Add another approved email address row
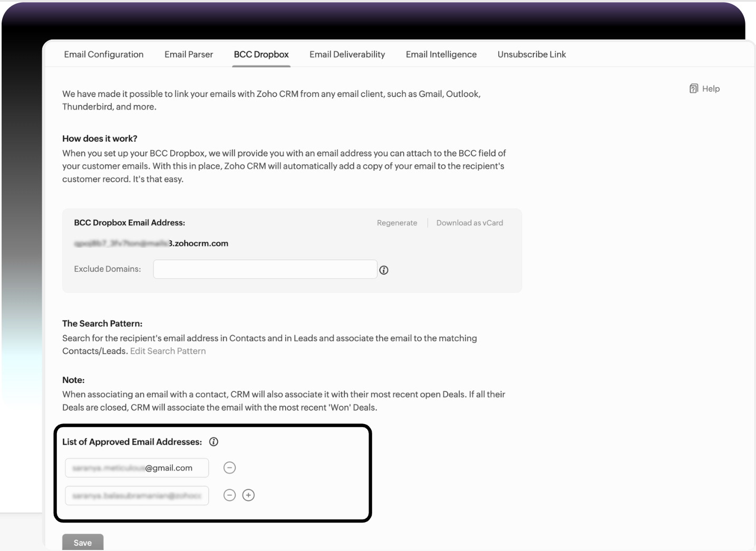Viewport: 756px width, 551px height. pos(248,495)
